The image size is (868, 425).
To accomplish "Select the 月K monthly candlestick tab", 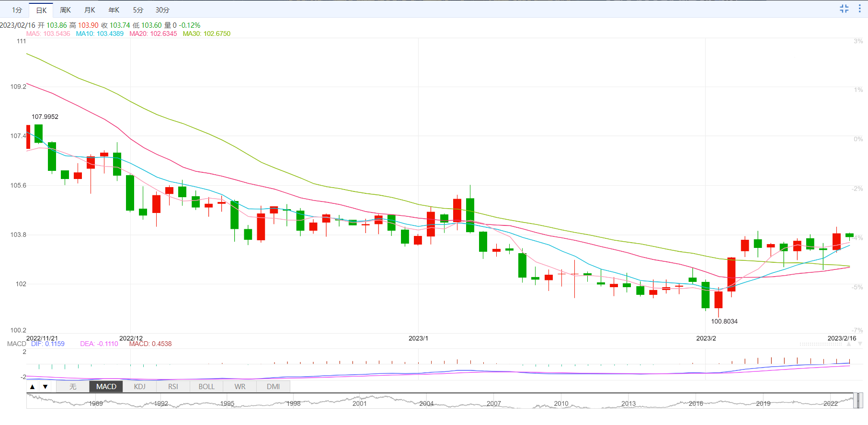I will pyautogui.click(x=90, y=10).
